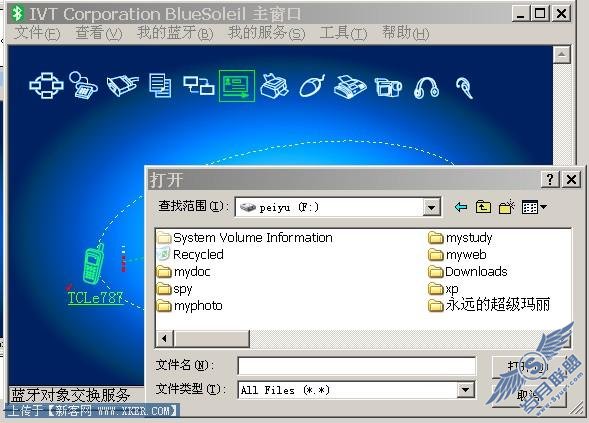Click the Bluetooth mouse HID service icon
The width and height of the screenshot is (589, 423).
[x=312, y=86]
